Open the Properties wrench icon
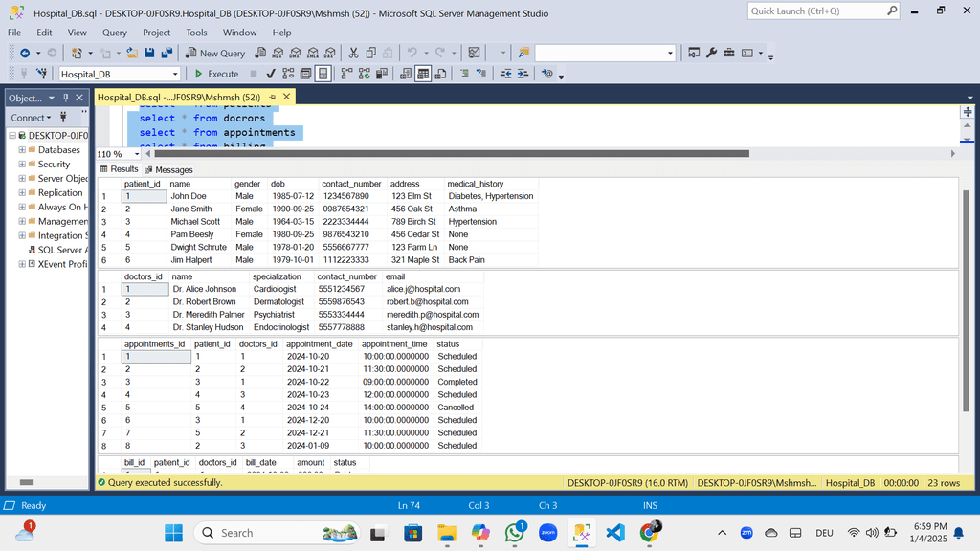The height and width of the screenshot is (551, 980). 711,54
